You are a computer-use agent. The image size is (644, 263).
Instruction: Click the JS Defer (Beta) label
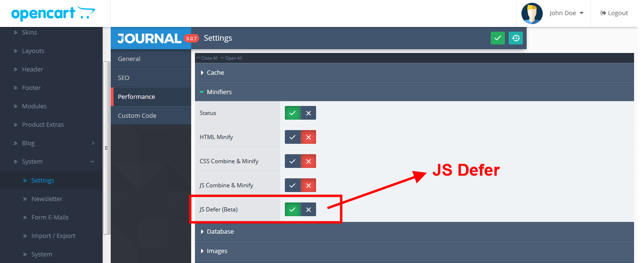tap(219, 210)
